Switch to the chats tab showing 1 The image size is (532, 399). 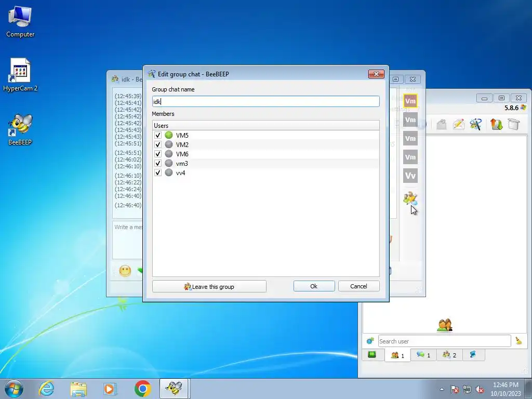(x=423, y=355)
